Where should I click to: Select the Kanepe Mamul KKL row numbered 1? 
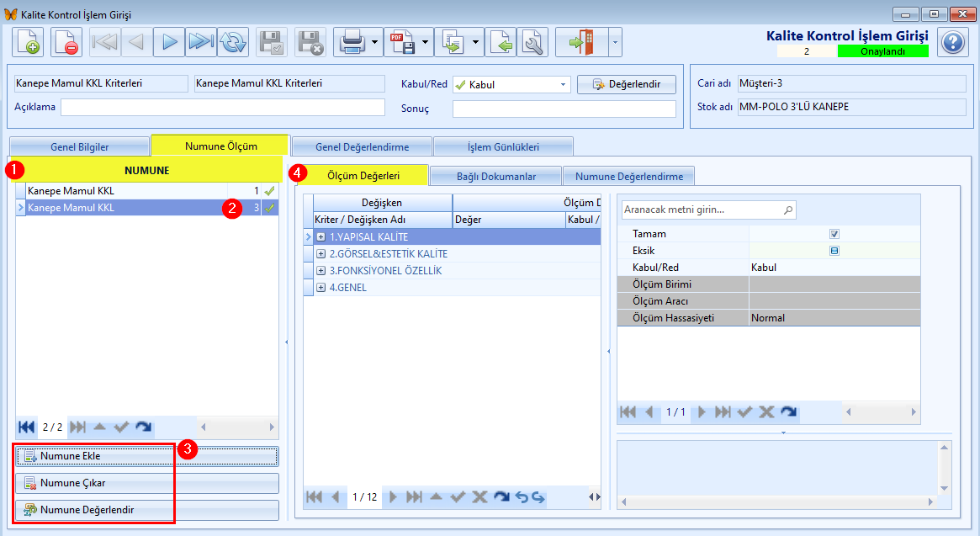(147, 191)
